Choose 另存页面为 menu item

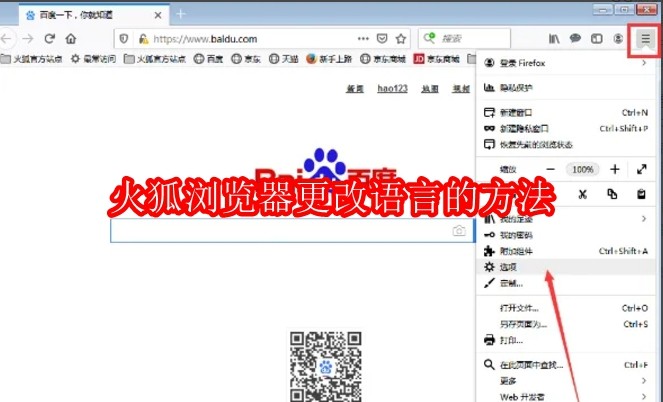[566, 324]
